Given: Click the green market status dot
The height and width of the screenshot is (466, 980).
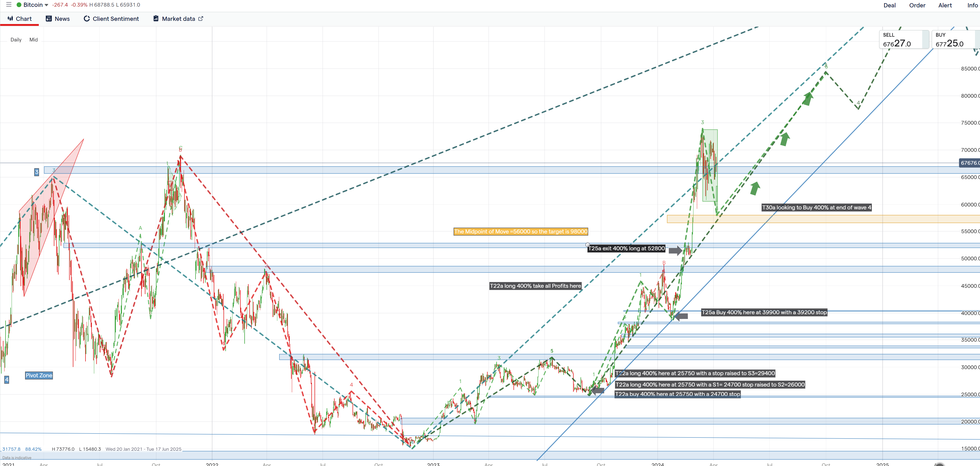Looking at the screenshot, I should (19, 5).
